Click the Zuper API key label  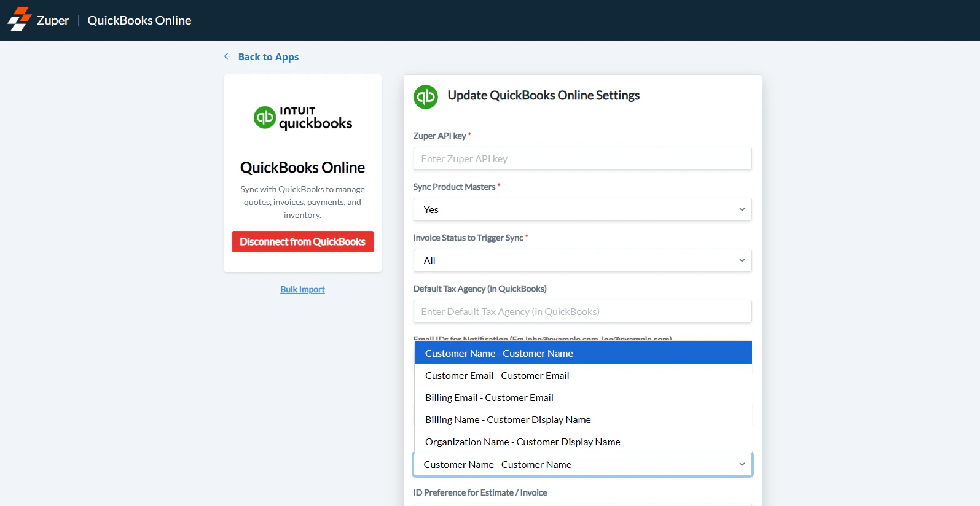click(440, 136)
